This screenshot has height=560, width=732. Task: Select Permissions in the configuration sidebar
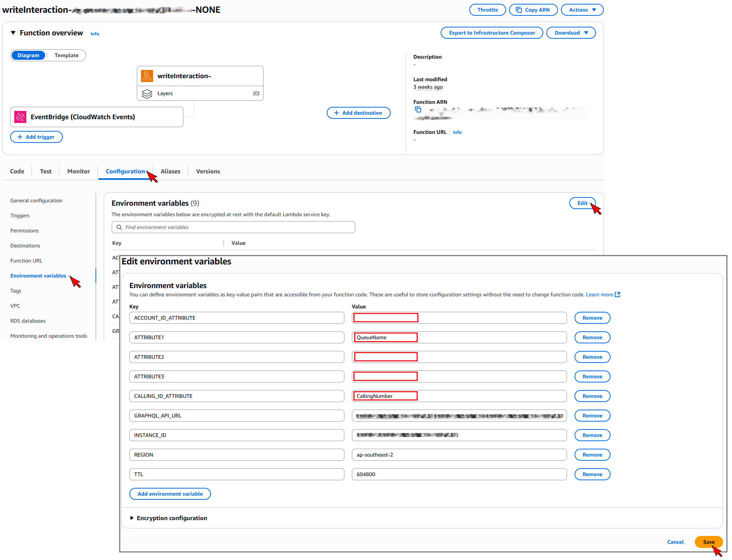(24, 231)
